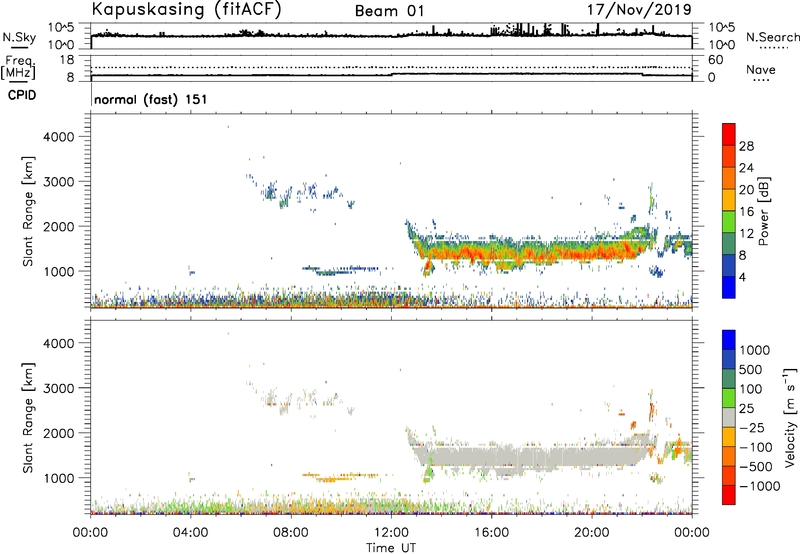Click the 28 label on power colorbar
Viewport: 800px width, 554px height.
(746, 146)
